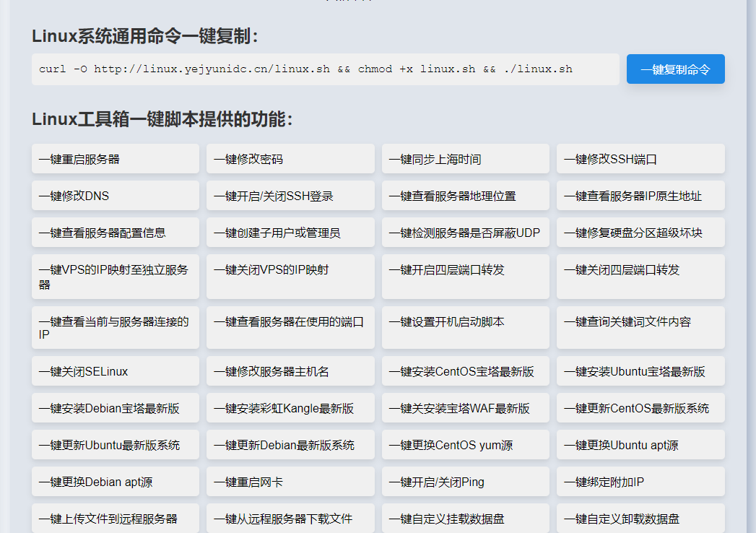Open 一键开启/关闭Ping card
This screenshot has height=533, width=756.
(x=465, y=482)
